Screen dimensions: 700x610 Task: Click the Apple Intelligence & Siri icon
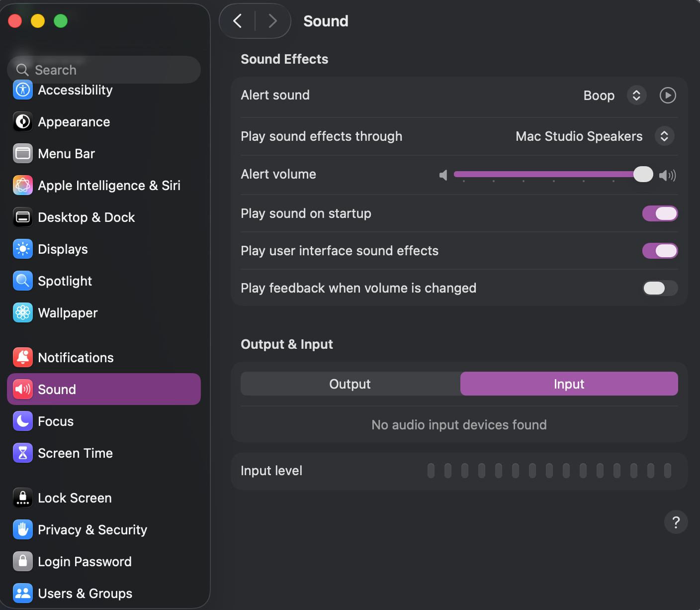coord(23,186)
